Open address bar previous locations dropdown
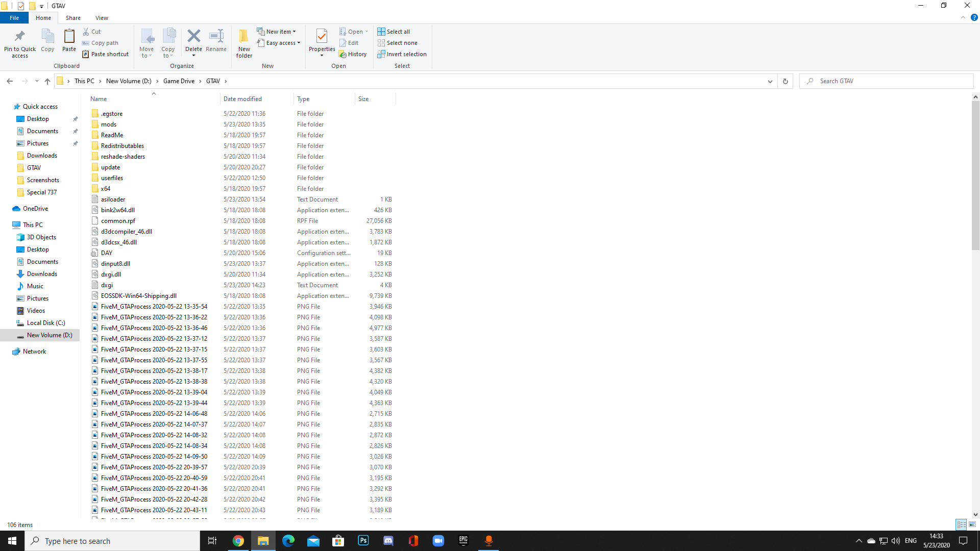This screenshot has height=551, width=980. [770, 81]
